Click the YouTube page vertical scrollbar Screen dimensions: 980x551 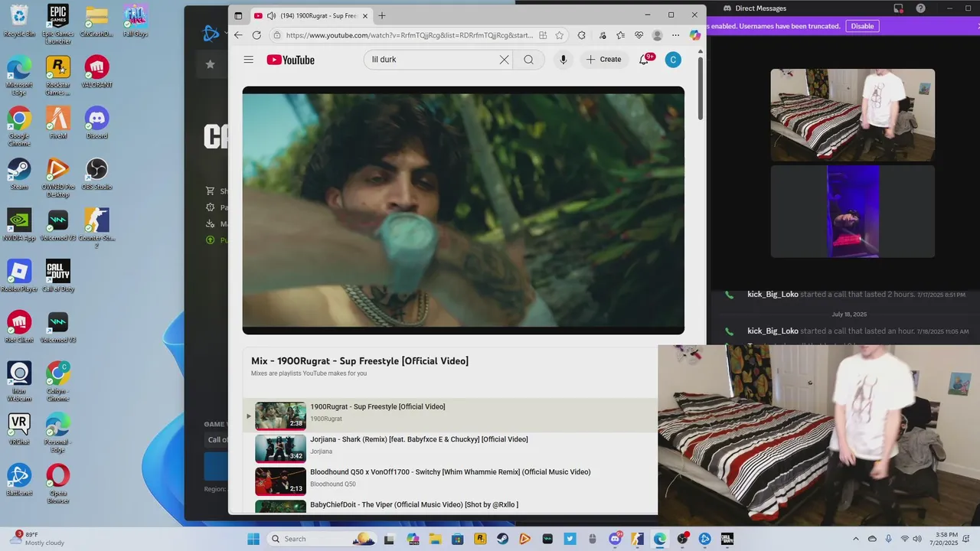[701, 88]
